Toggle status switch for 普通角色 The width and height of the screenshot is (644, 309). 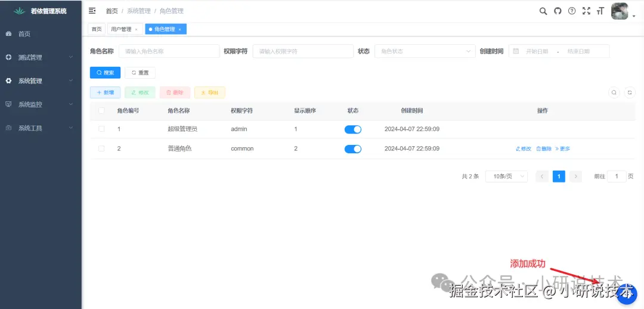353,149
